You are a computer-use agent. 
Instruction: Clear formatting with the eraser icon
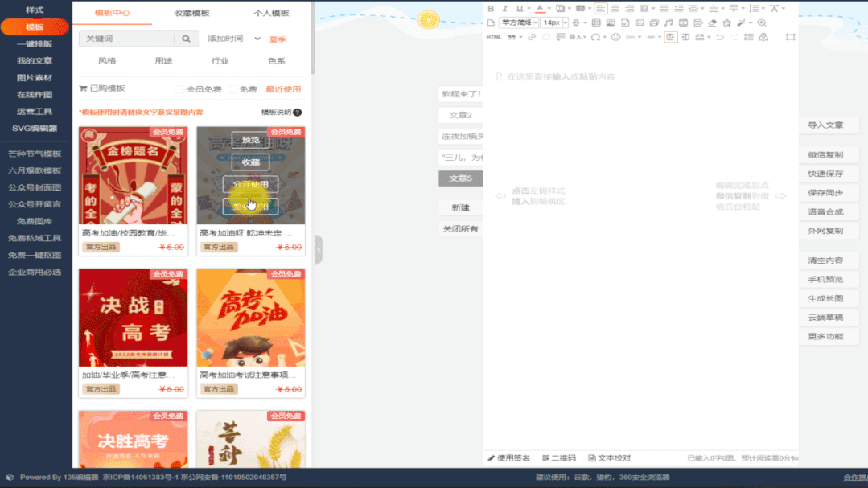pos(713,23)
